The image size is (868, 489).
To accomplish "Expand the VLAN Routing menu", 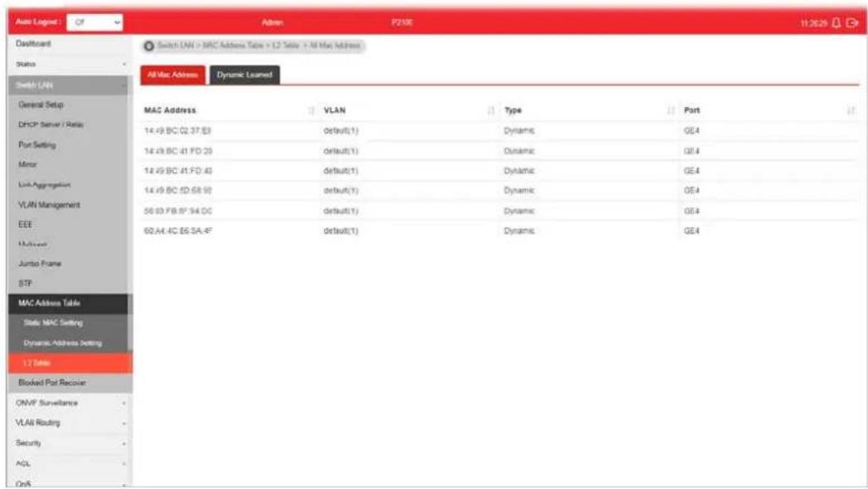I will [x=70, y=423].
